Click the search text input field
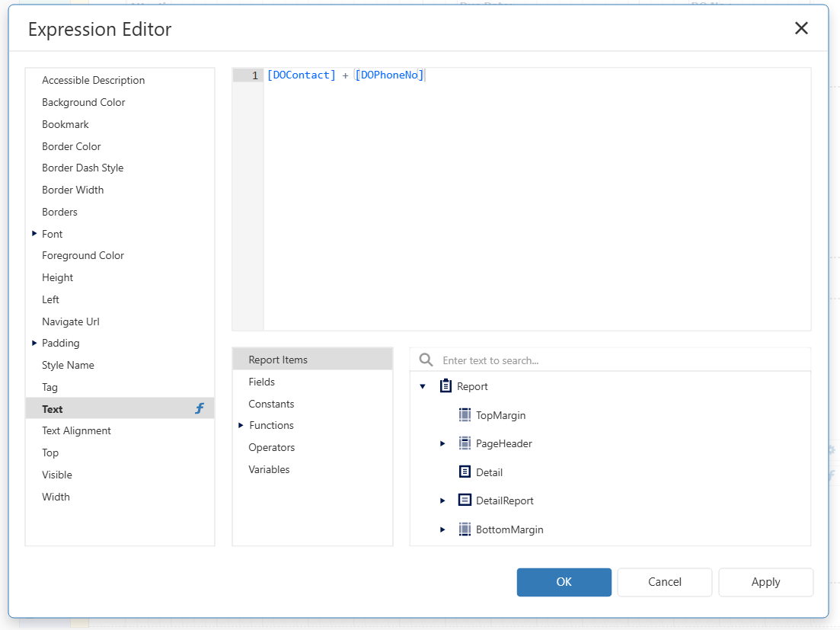 621,360
